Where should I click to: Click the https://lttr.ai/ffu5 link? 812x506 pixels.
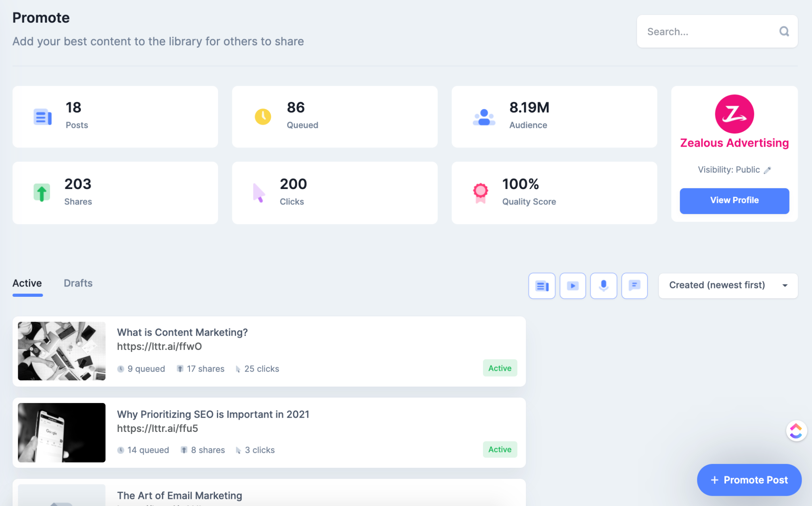tap(157, 429)
